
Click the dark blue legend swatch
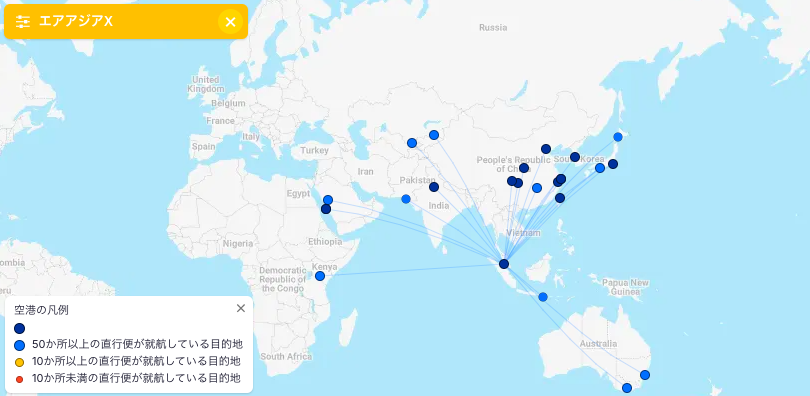point(20,328)
